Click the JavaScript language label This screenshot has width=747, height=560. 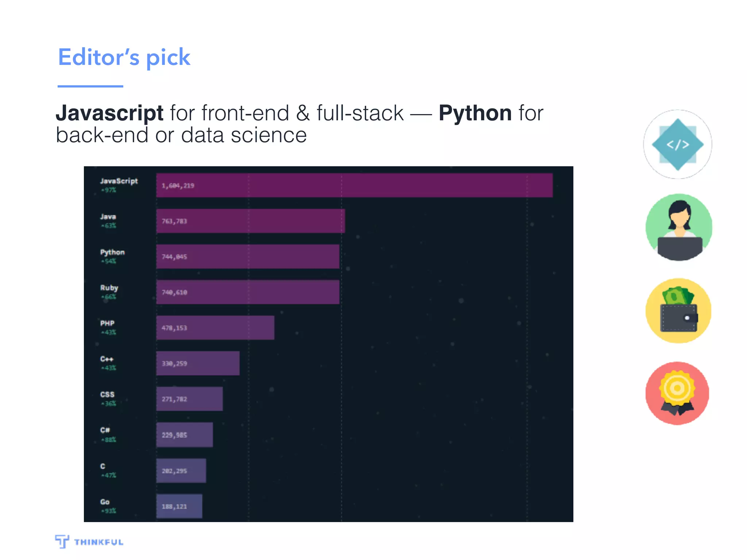tap(119, 181)
